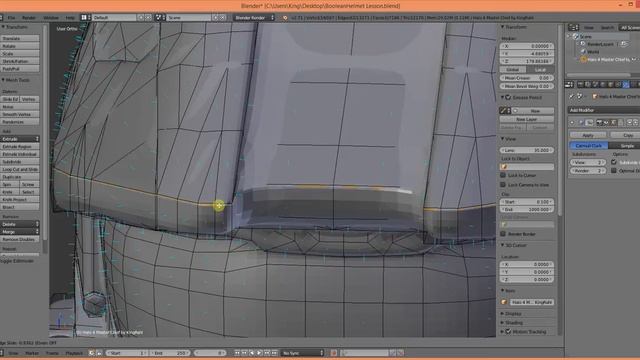Jump to timeline start frame
Image resolution: width=640 pixels, height=360 pixels.
pos(237,353)
